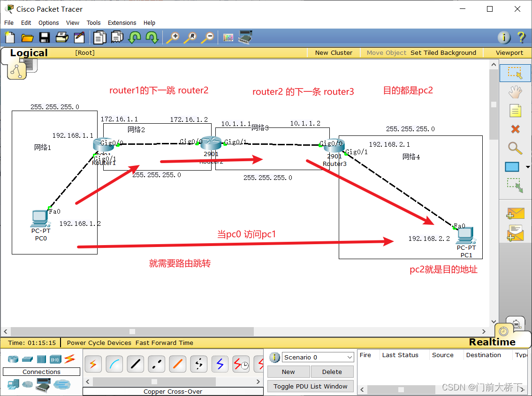532x396 pixels.
Task: Expand the drawing shape tool dropdown arrow
Action: tap(528, 167)
